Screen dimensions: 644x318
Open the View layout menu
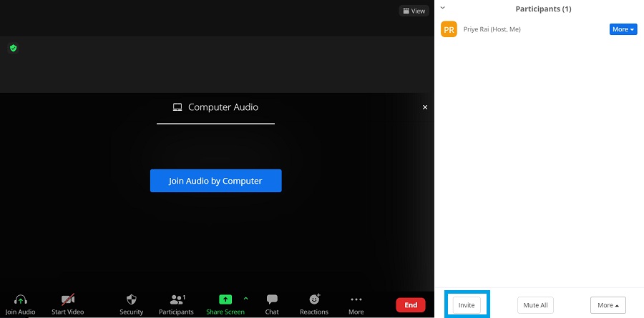pos(414,11)
